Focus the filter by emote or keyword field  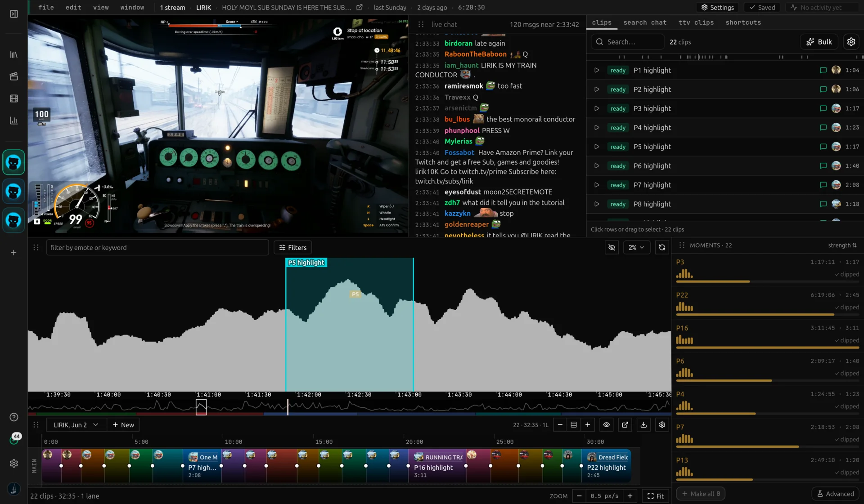tap(157, 248)
